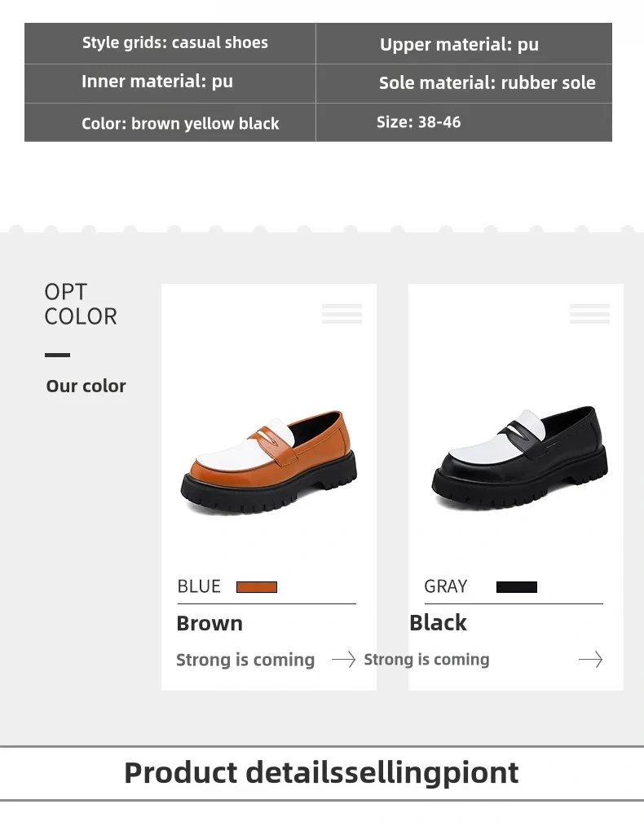Select the black color swatch
The image size is (644, 822).
(x=516, y=587)
